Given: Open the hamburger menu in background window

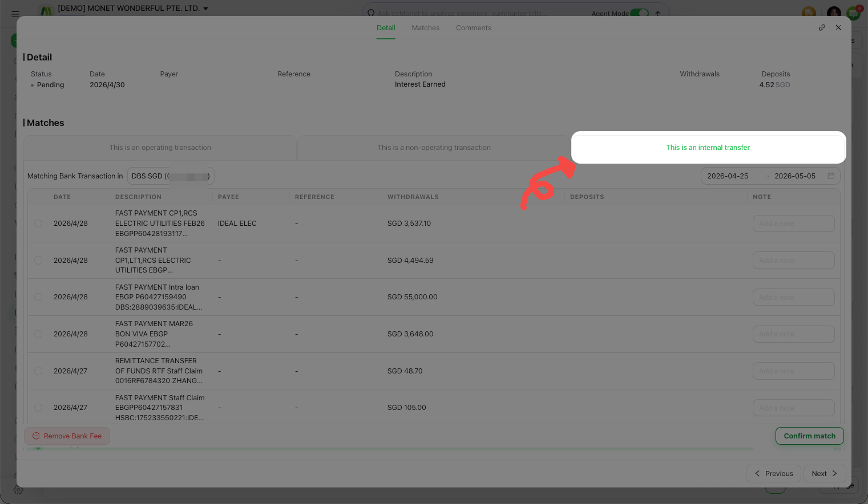Looking at the screenshot, I should click(x=15, y=14).
